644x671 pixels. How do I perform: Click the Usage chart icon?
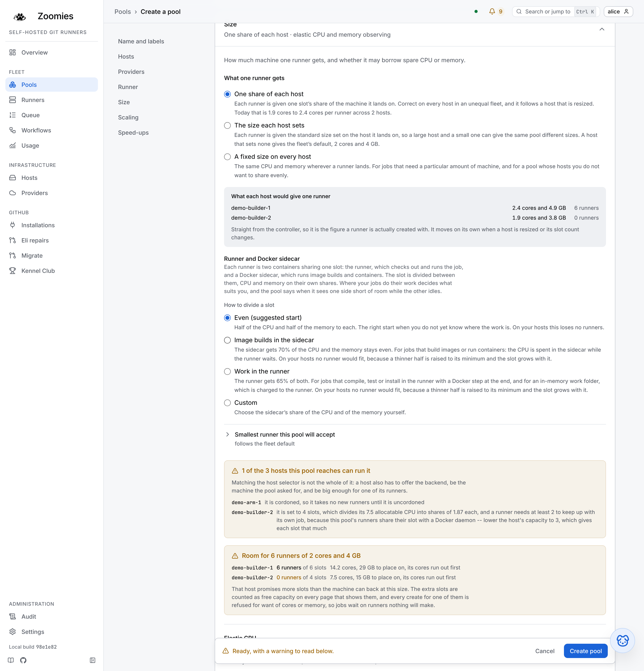click(x=13, y=146)
